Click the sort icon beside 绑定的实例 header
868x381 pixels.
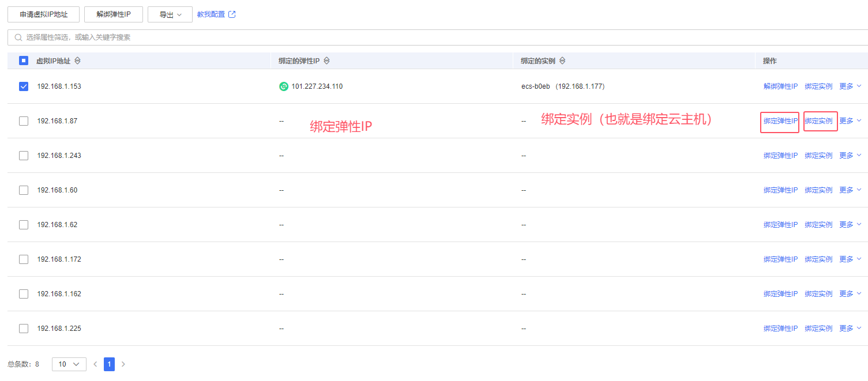point(562,61)
